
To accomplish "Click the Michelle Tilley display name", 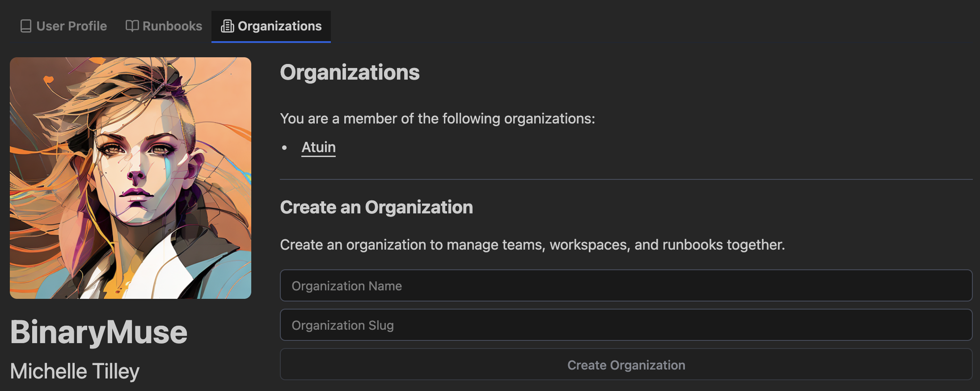I will point(75,371).
